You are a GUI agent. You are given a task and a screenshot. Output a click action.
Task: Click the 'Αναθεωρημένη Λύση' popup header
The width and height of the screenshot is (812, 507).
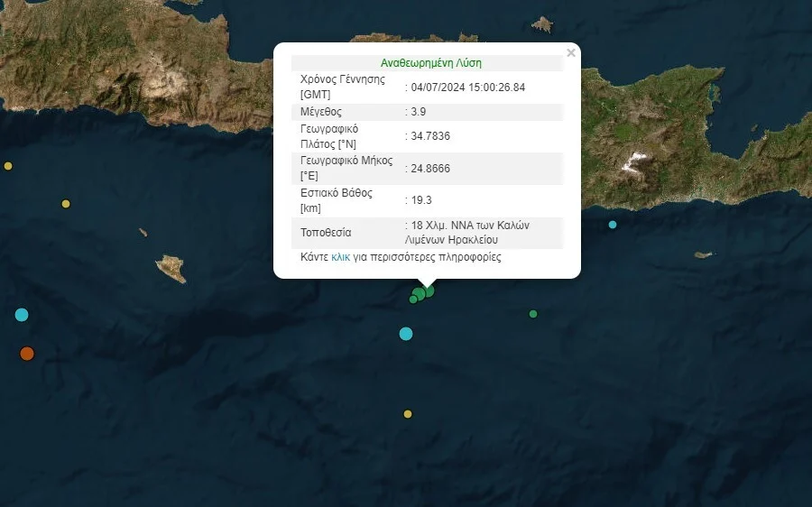point(431,63)
